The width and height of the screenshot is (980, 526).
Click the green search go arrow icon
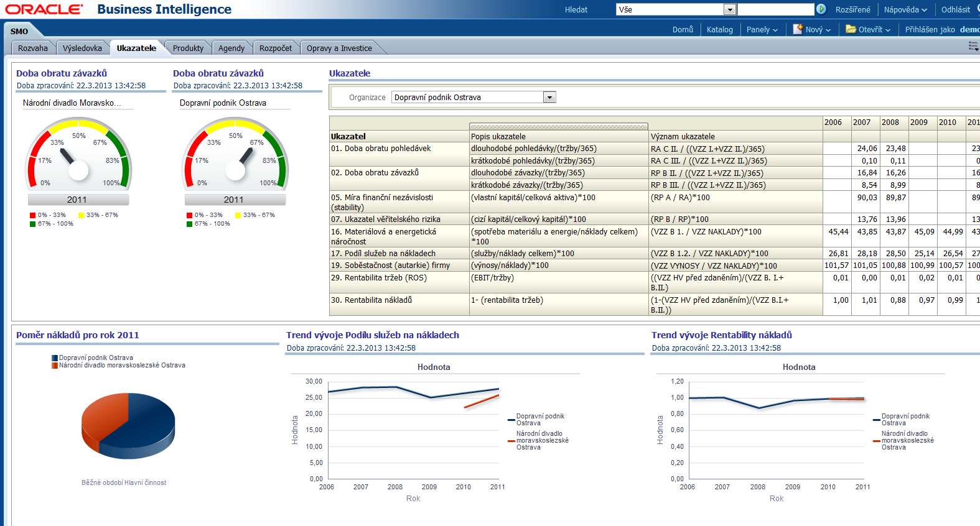821,9
